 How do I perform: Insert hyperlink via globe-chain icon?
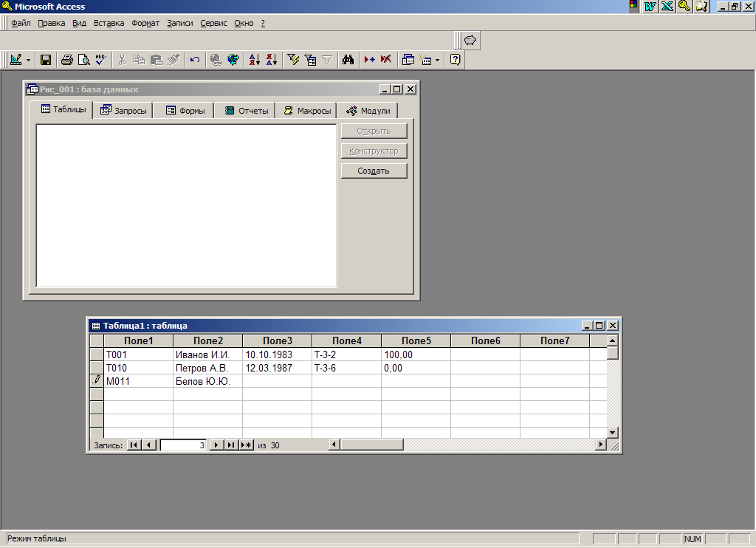click(216, 60)
